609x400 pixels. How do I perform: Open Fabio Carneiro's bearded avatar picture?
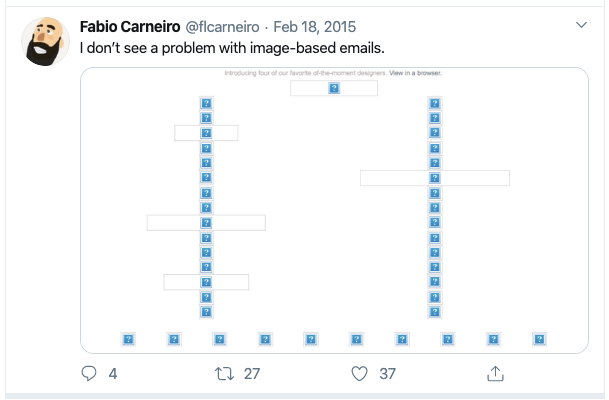click(x=45, y=41)
